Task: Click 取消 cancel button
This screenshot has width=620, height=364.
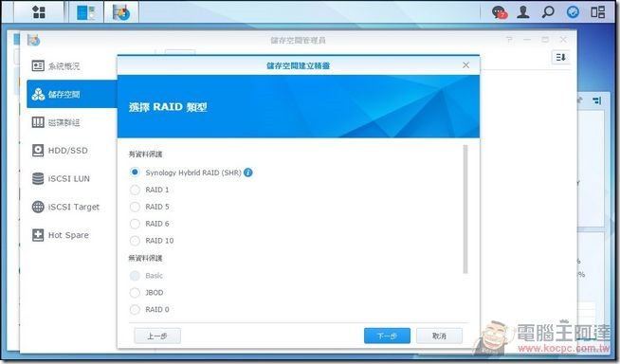Action: coord(439,336)
